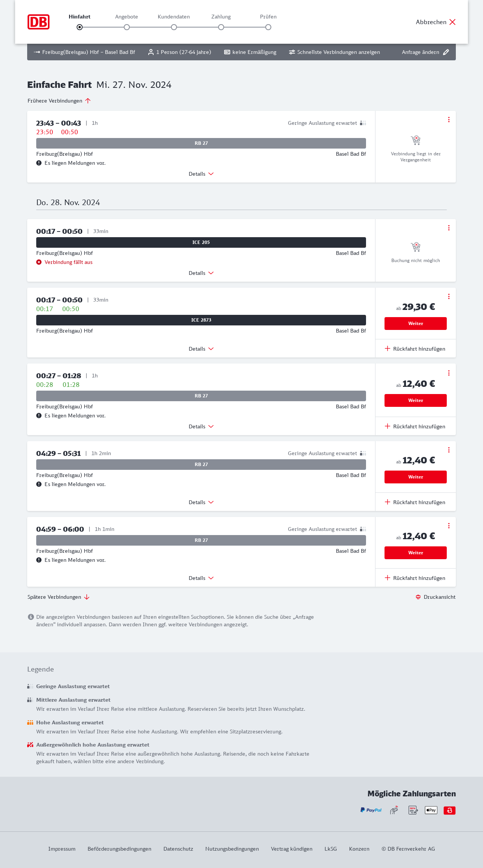This screenshot has width=483, height=868.
Task: Expand Details for the 23:43 RB 27 connection
Action: (x=201, y=174)
